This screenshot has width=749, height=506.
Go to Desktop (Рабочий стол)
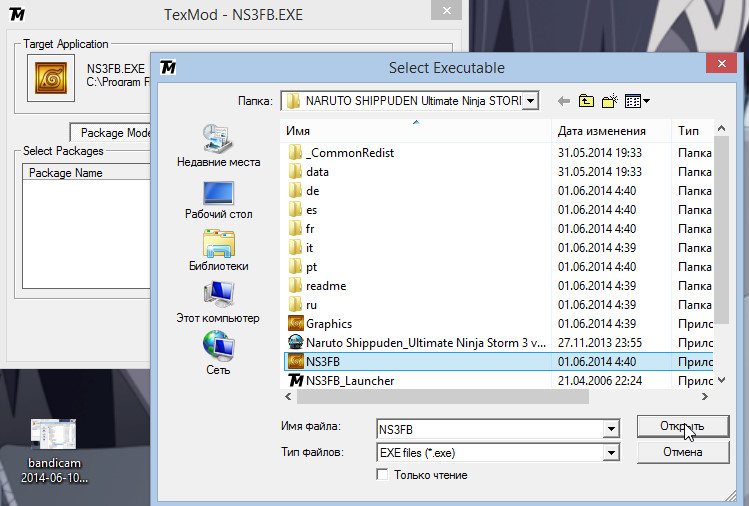pos(218,200)
